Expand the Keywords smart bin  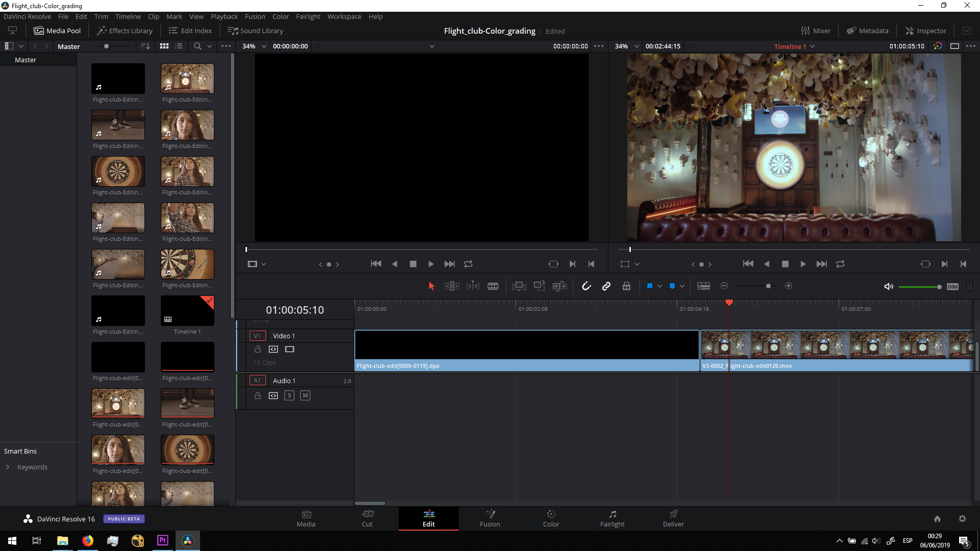coord(8,467)
